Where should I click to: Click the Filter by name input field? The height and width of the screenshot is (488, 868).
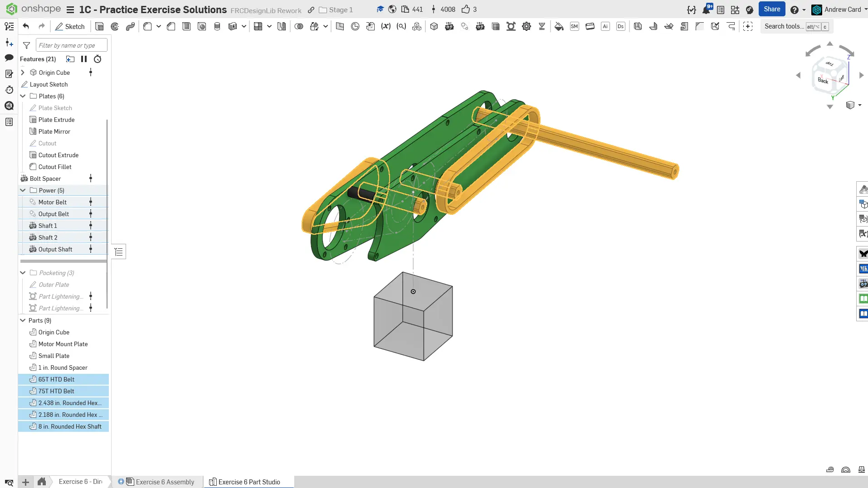pyautogui.click(x=71, y=45)
